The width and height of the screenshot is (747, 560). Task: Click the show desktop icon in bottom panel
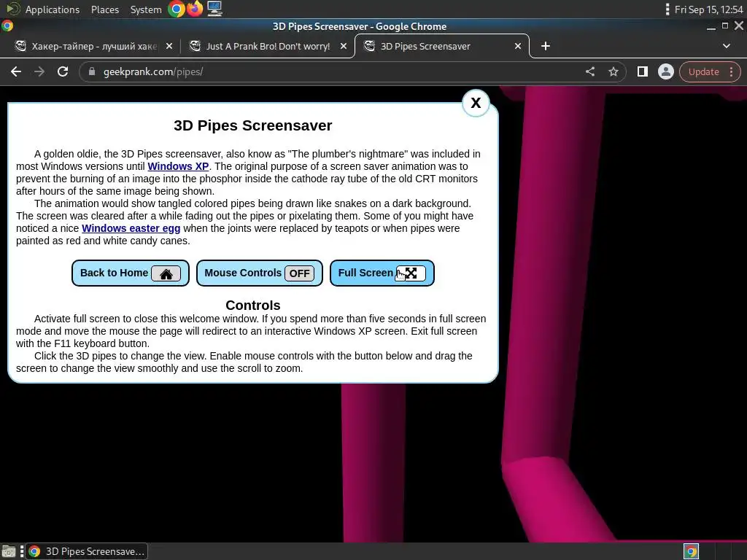pyautogui.click(x=9, y=551)
